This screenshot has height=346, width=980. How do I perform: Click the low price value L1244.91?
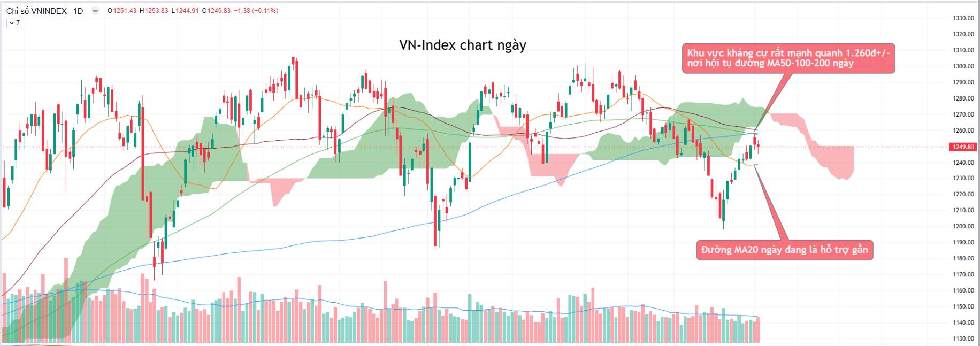[x=185, y=11]
